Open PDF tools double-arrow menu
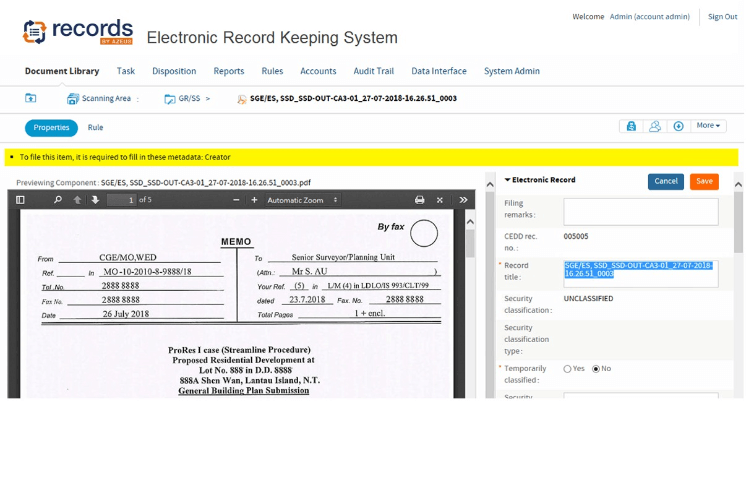Screen dimensions: 746x500 (463, 200)
